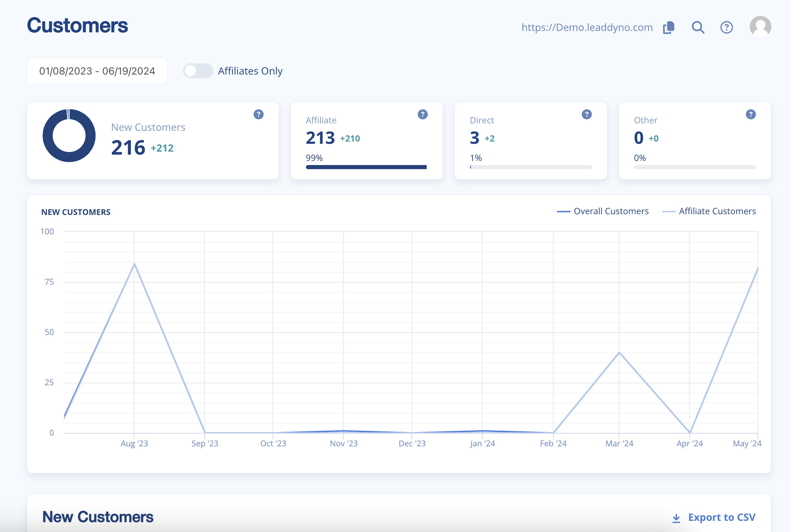Open the user profile avatar

[x=760, y=27]
